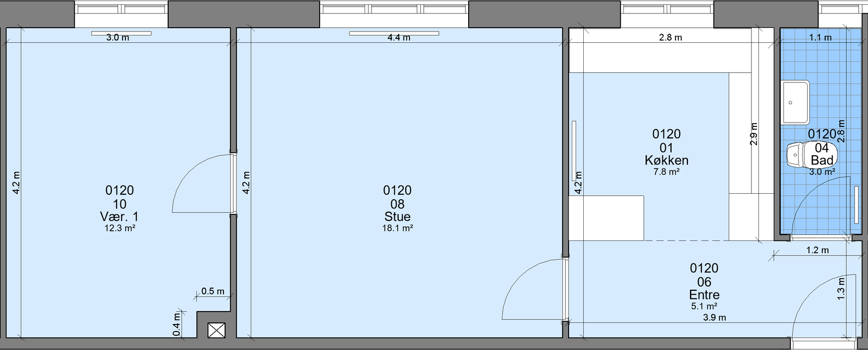
Task: Click the 3.0 m width dimension
Action: pyautogui.click(x=117, y=38)
